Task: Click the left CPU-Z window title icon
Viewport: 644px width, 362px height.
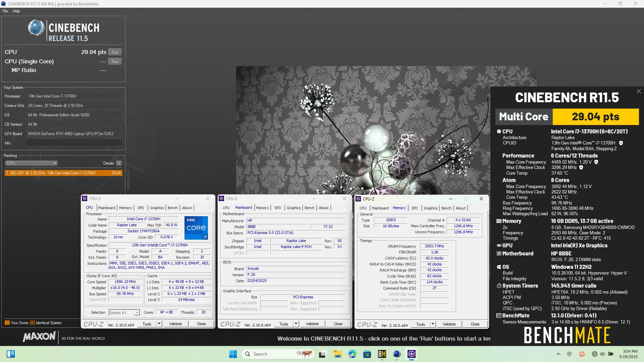Action: 85,198
